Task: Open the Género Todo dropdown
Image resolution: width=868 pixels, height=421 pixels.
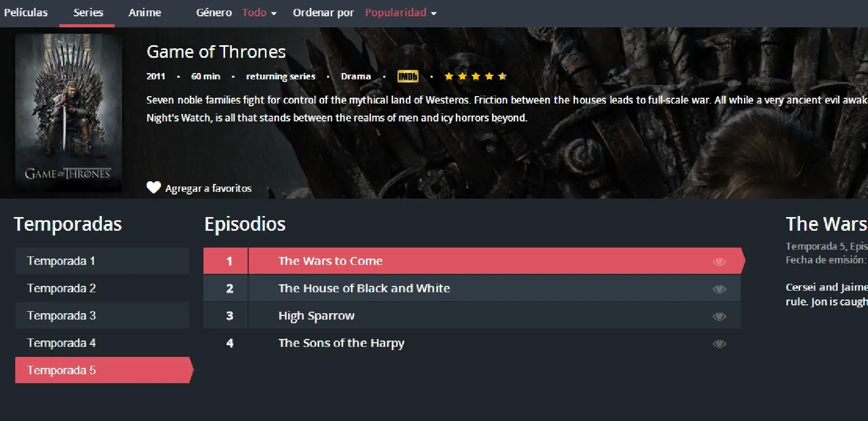Action: click(259, 13)
